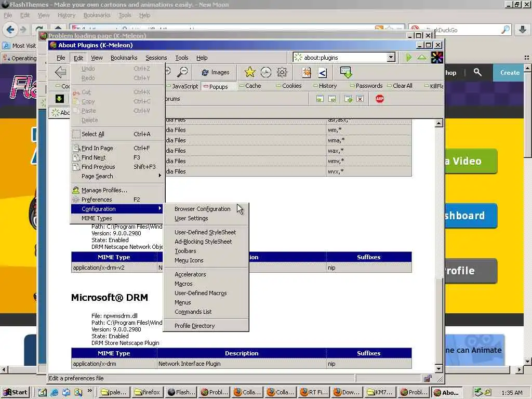Switch to the Flash... taskbar button
This screenshot has width=532, height=399.
click(x=181, y=392)
